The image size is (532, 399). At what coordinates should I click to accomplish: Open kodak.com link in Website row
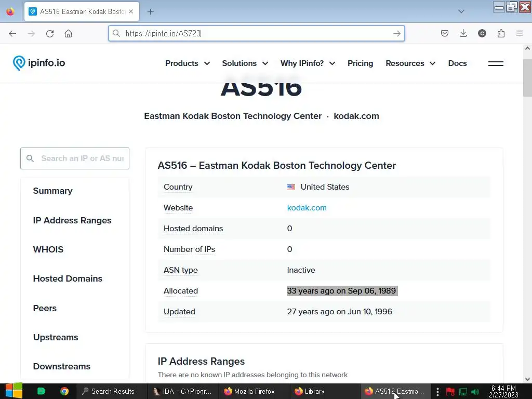pyautogui.click(x=307, y=208)
